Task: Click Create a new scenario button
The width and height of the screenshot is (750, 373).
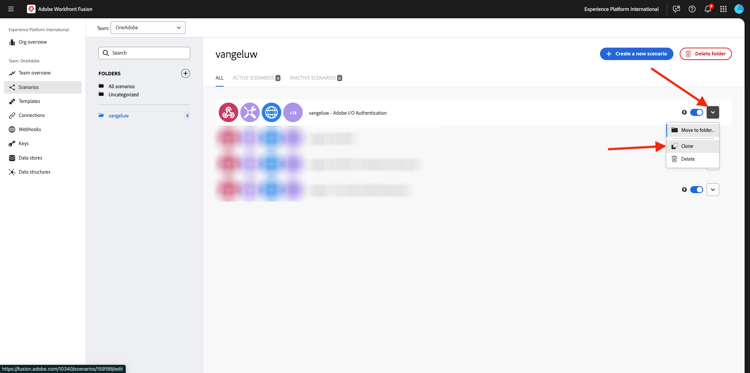Action: (637, 54)
